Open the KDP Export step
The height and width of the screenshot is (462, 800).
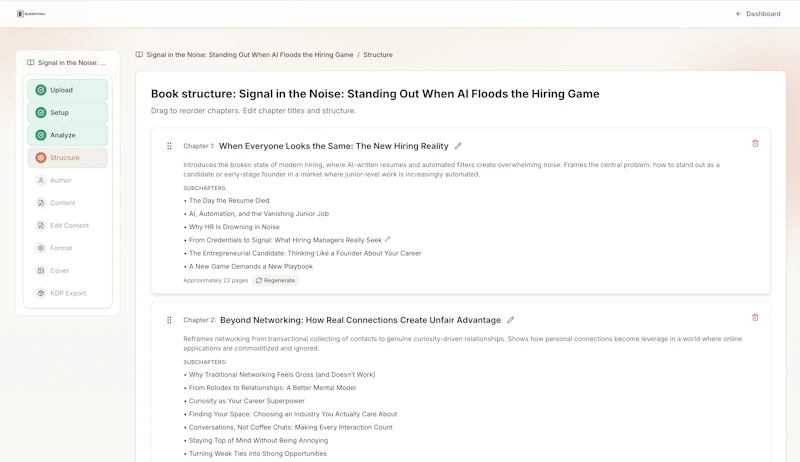[67, 293]
